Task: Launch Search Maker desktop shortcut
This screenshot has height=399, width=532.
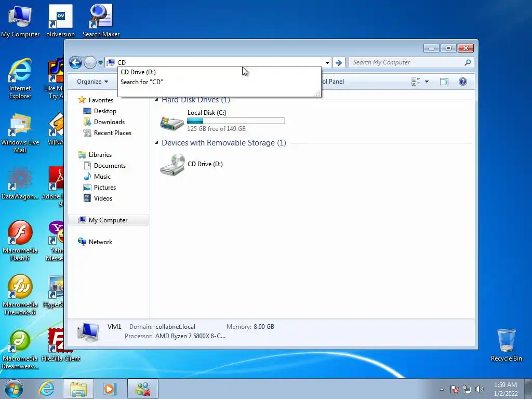Action: pyautogui.click(x=101, y=20)
